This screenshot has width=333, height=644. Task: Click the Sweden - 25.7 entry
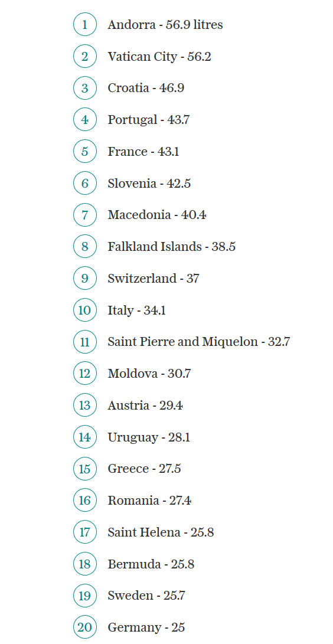coord(146,596)
